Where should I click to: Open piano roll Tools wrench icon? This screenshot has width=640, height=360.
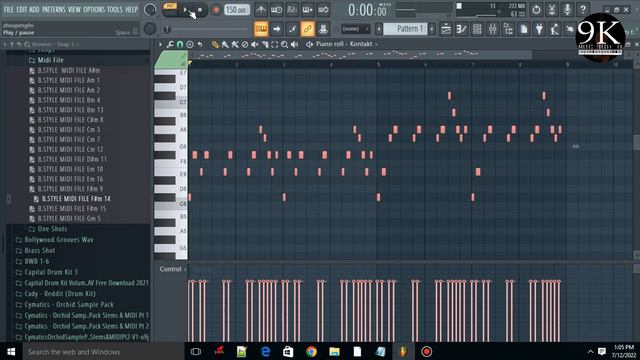[x=170, y=44]
